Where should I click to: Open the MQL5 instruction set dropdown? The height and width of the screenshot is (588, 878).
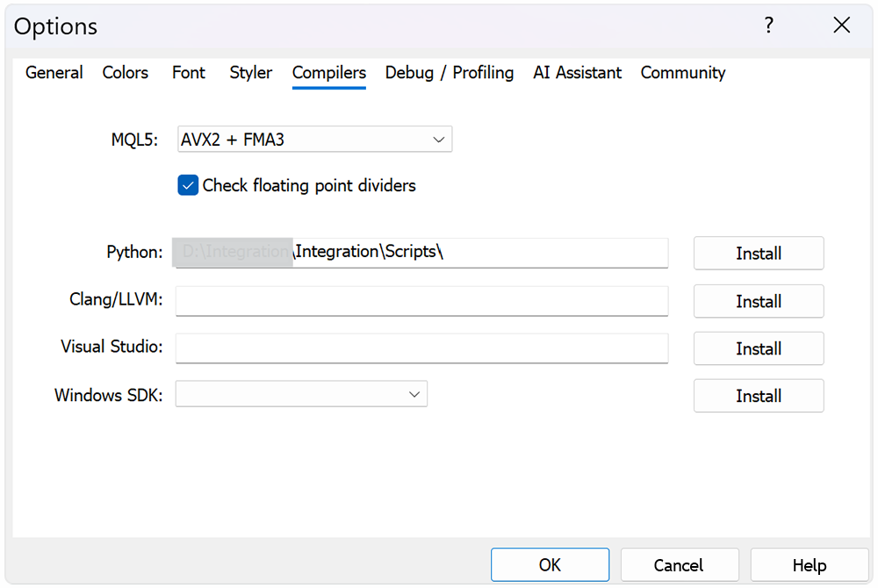[314, 139]
